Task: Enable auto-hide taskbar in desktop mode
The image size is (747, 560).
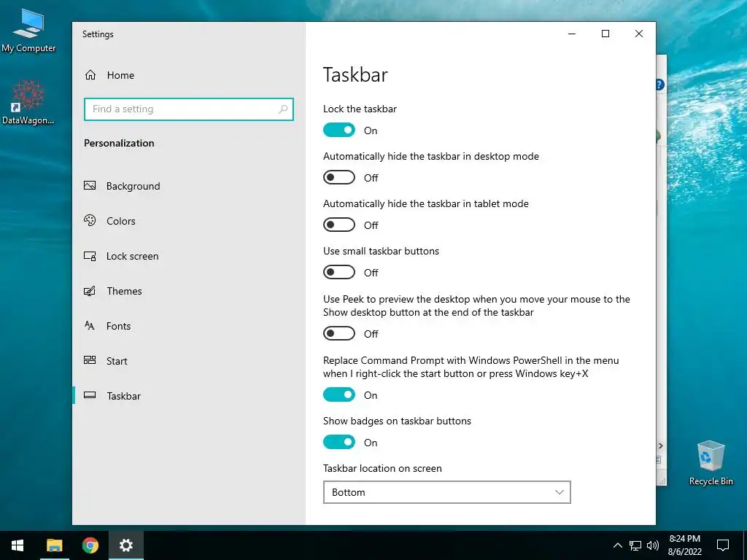Action: tap(339, 178)
